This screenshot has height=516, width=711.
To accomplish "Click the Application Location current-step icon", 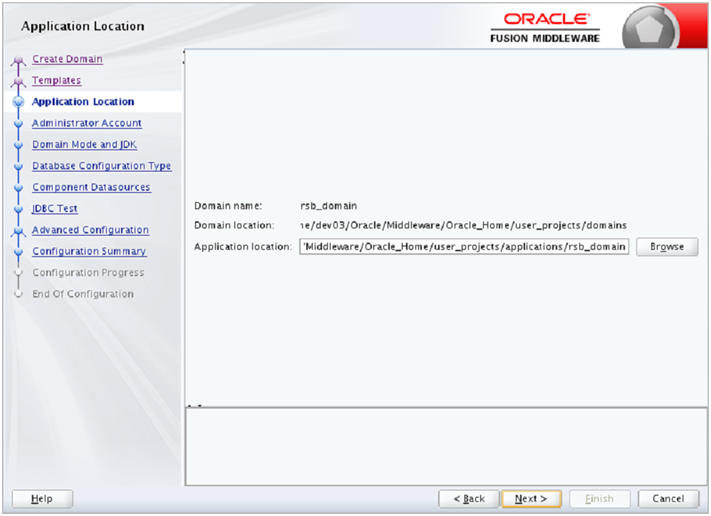I will pos(18,102).
